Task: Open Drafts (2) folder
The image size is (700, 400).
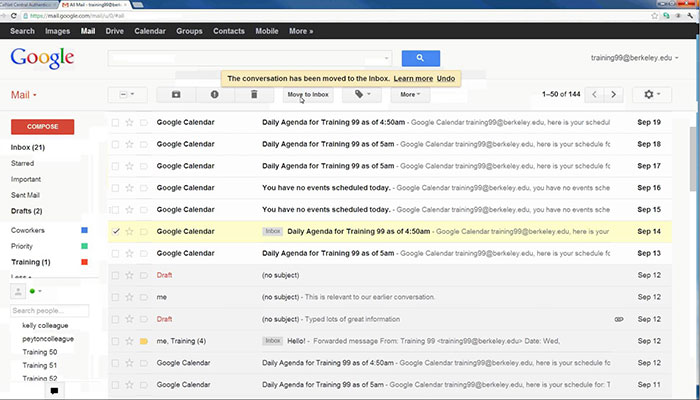Action: (26, 211)
